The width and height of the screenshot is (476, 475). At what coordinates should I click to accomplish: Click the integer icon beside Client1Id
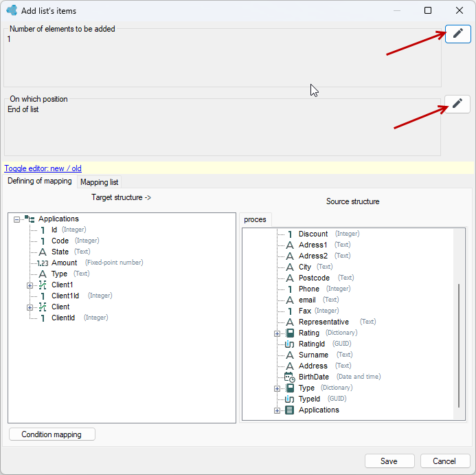[43, 296]
